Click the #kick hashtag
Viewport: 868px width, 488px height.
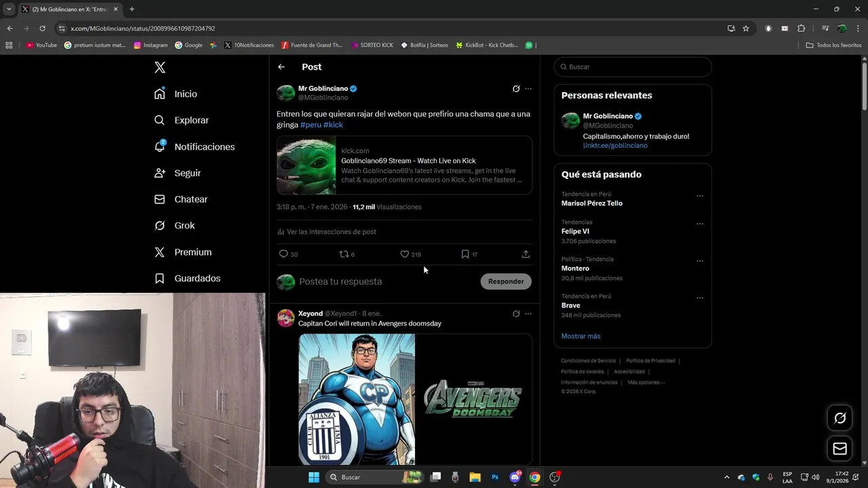333,125
